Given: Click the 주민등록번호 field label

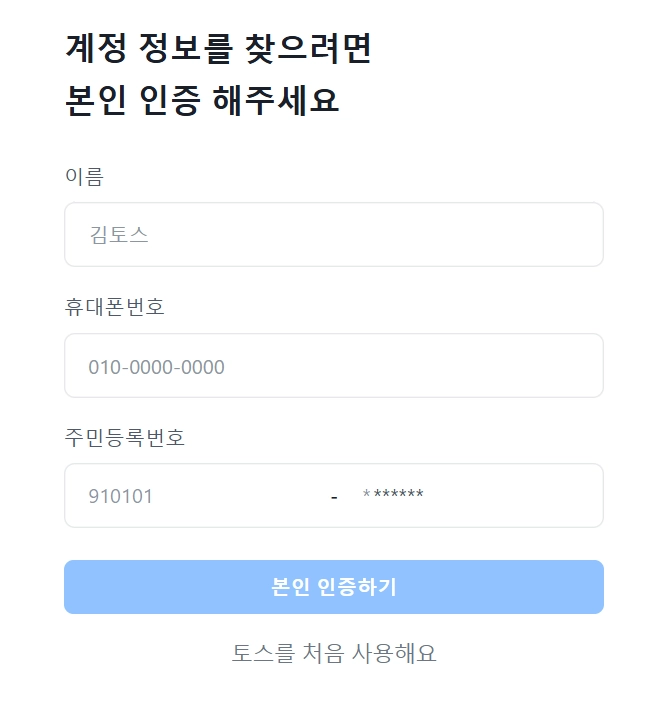Looking at the screenshot, I should tap(125, 437).
